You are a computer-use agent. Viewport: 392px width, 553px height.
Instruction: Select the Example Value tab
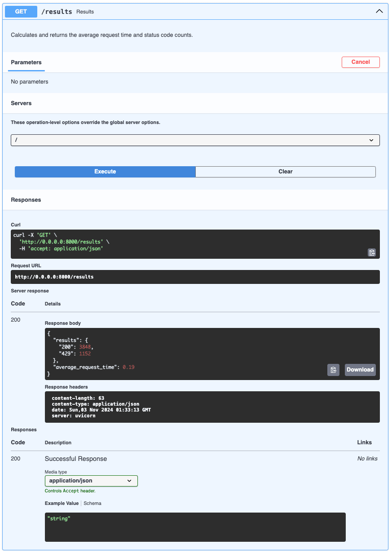coord(62,503)
